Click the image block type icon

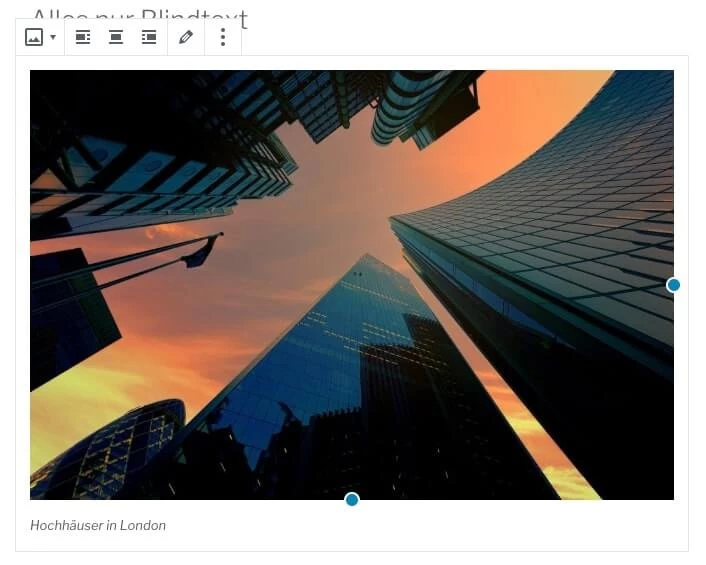(x=34, y=37)
